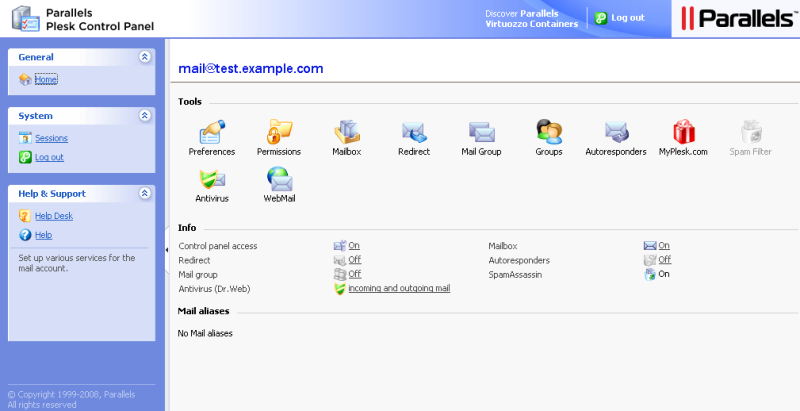This screenshot has height=411, width=800.
Task: Click the Control panel access label
Action: click(218, 246)
